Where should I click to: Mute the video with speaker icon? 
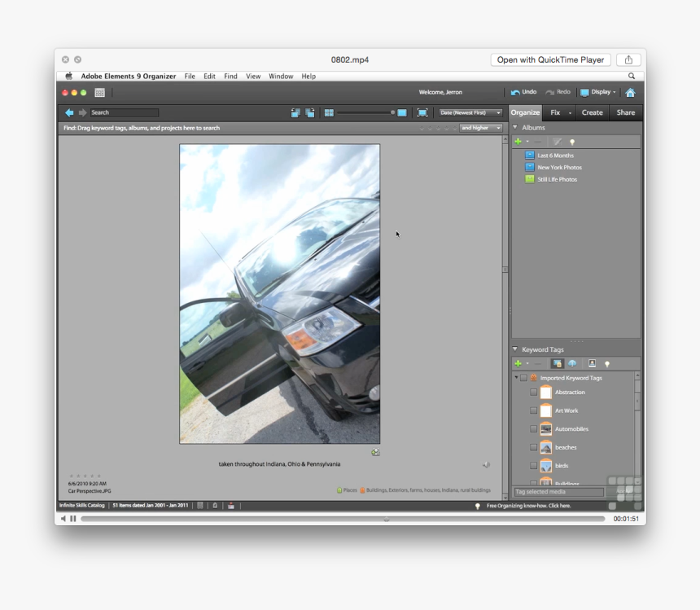63,519
